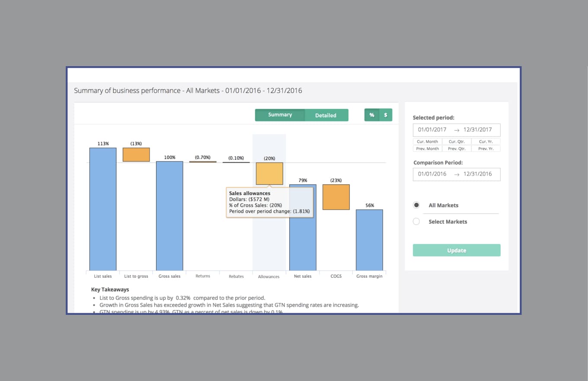Click the orange List to gross bar
The height and width of the screenshot is (381, 588).
pos(136,155)
